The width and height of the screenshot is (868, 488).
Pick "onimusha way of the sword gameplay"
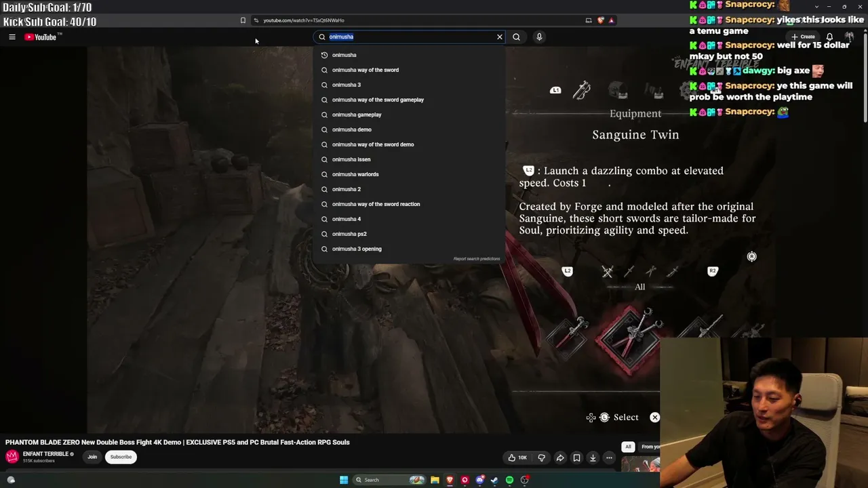(x=410, y=100)
